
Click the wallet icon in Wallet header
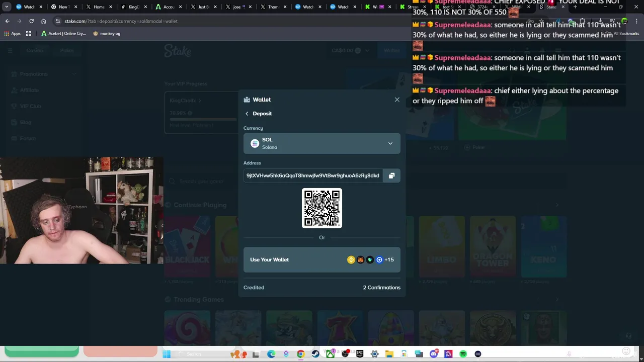247,100
